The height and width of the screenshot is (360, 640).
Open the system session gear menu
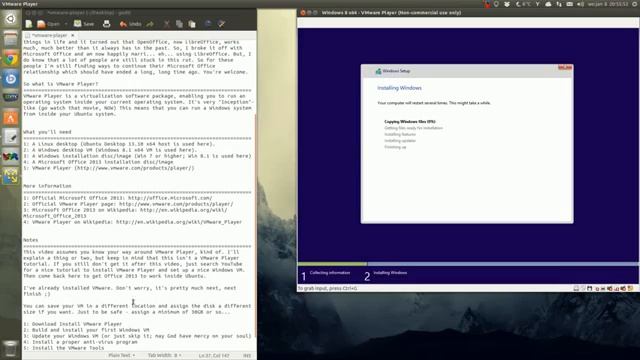point(636,4)
